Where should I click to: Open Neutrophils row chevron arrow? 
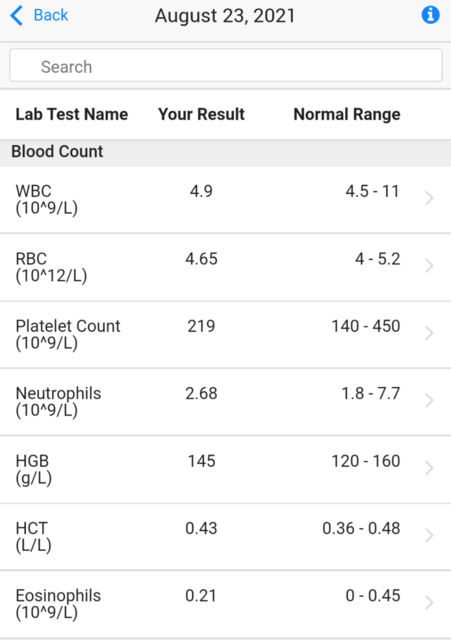[x=429, y=400]
